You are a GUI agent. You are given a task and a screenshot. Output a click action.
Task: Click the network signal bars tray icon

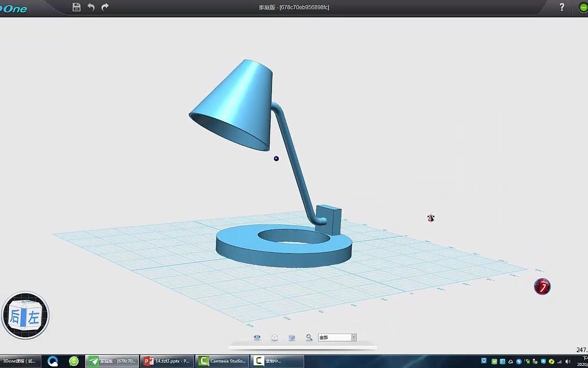tap(559, 362)
